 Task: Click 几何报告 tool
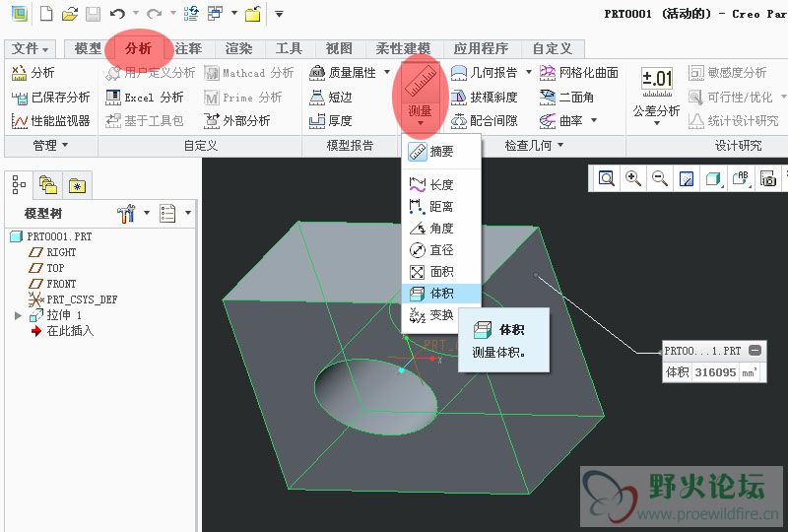click(x=484, y=73)
